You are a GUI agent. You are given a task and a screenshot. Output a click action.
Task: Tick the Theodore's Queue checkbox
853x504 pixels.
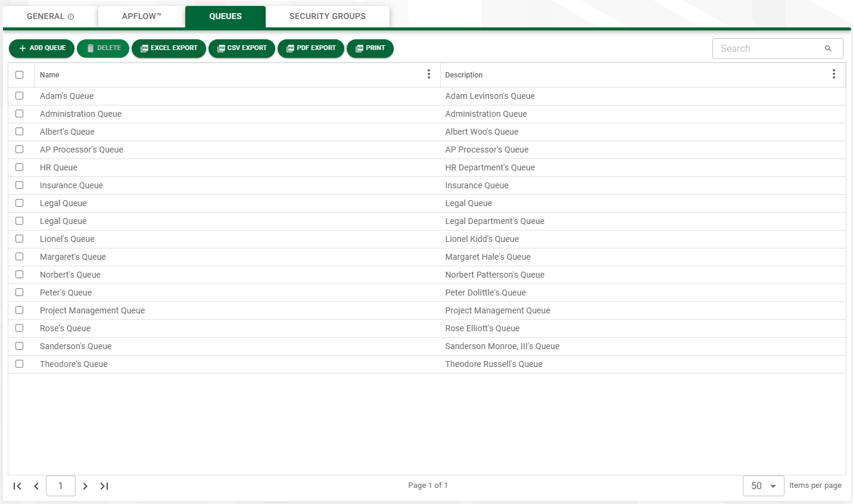(20, 363)
